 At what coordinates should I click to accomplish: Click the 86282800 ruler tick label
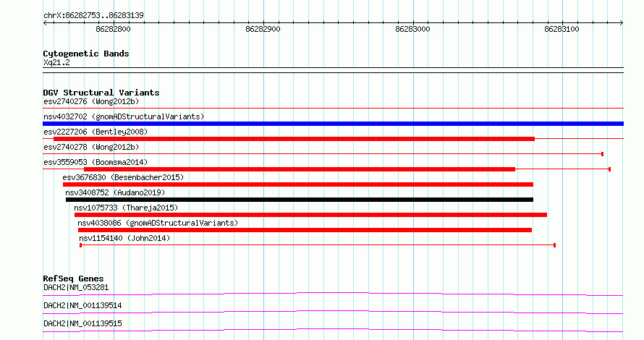(x=113, y=29)
